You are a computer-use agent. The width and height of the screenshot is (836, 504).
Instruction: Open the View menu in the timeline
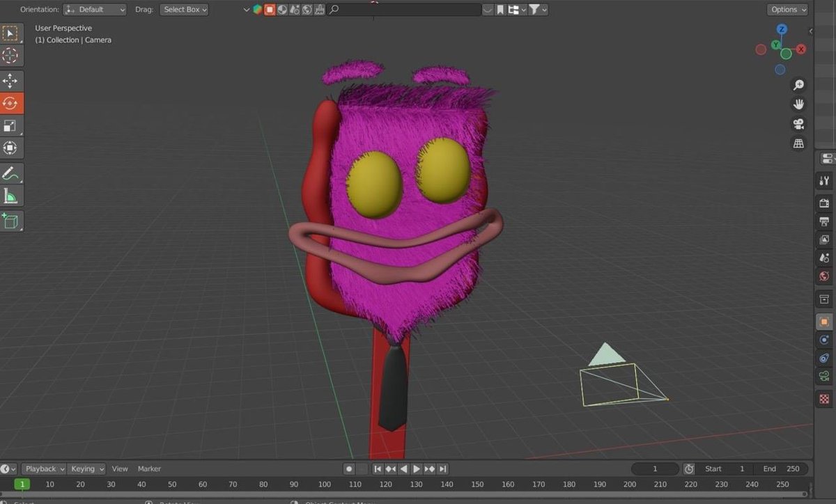(120, 468)
